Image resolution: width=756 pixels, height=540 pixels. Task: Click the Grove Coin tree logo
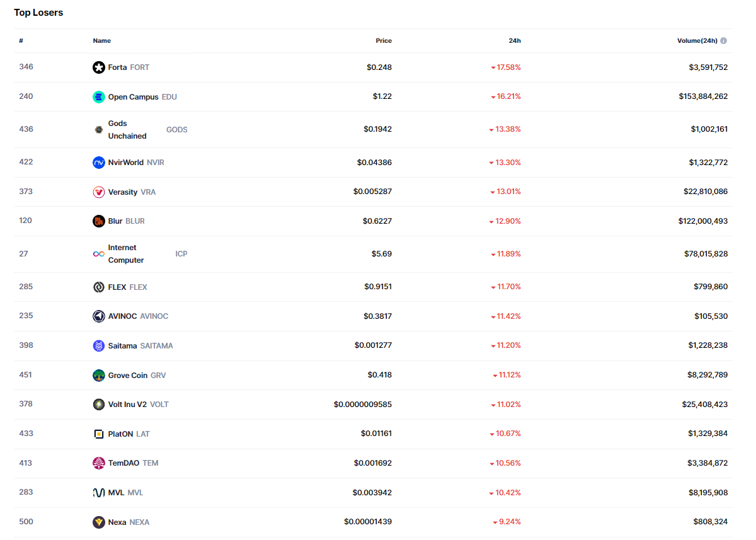coord(99,376)
